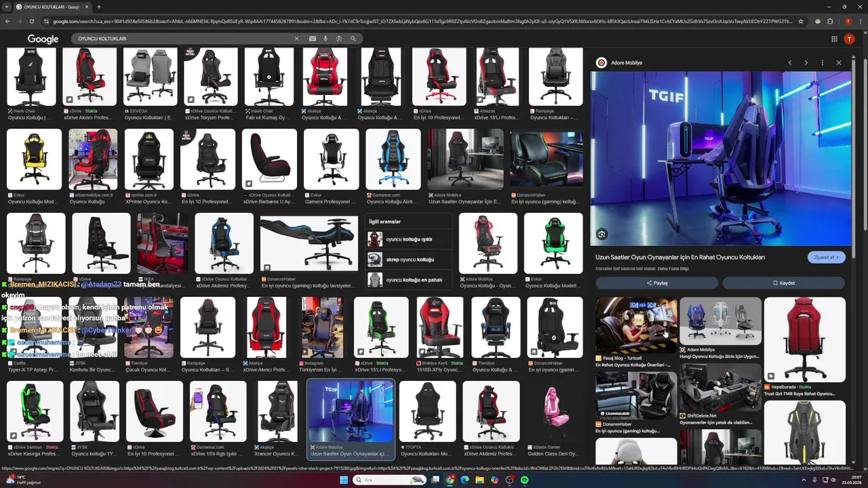Screen dimensions: 868x488
Task: Open ShiftDelete.Net related image
Action: tap(720, 388)
